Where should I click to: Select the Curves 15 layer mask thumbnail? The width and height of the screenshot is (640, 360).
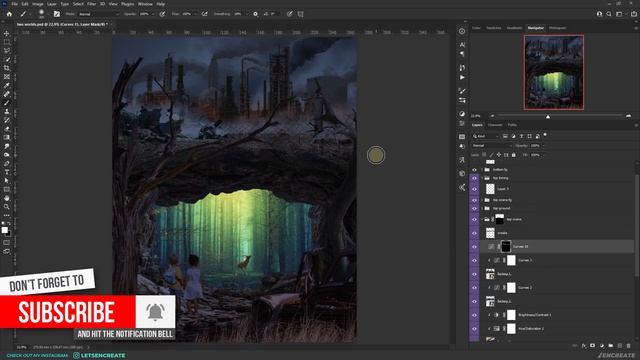click(x=506, y=247)
